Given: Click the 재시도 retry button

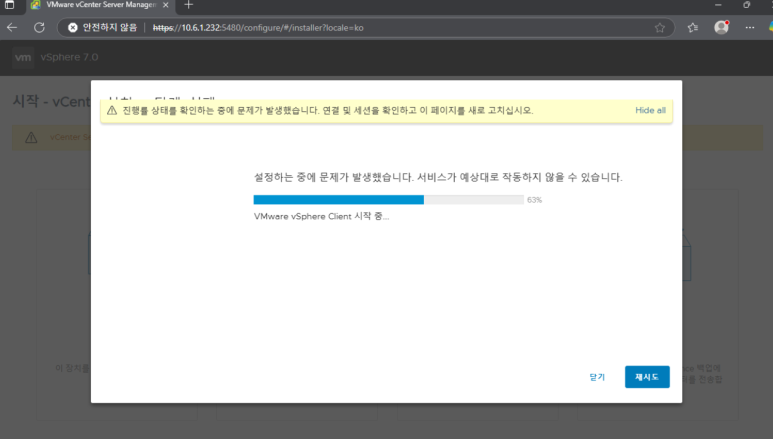Looking at the screenshot, I should pos(647,377).
